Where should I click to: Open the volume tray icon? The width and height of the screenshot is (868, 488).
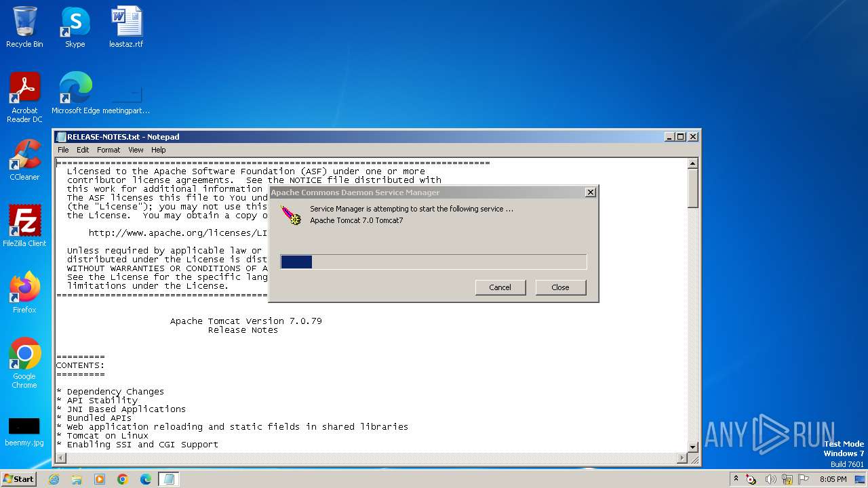pyautogui.click(x=770, y=479)
